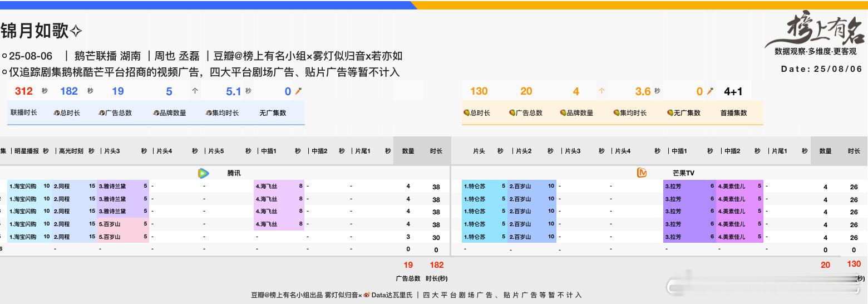Click mango icon beside orange 品牌数量 label
Screen dimensions: 868x304
click(x=563, y=113)
